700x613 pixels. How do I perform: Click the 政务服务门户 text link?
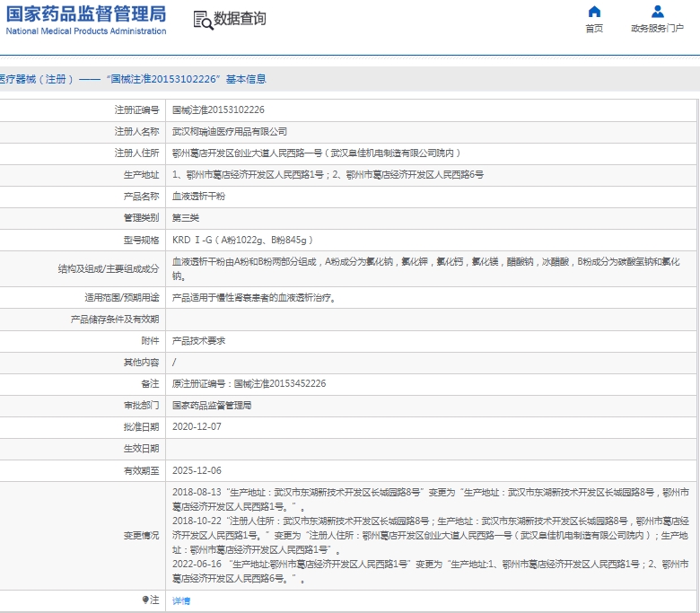(x=657, y=29)
